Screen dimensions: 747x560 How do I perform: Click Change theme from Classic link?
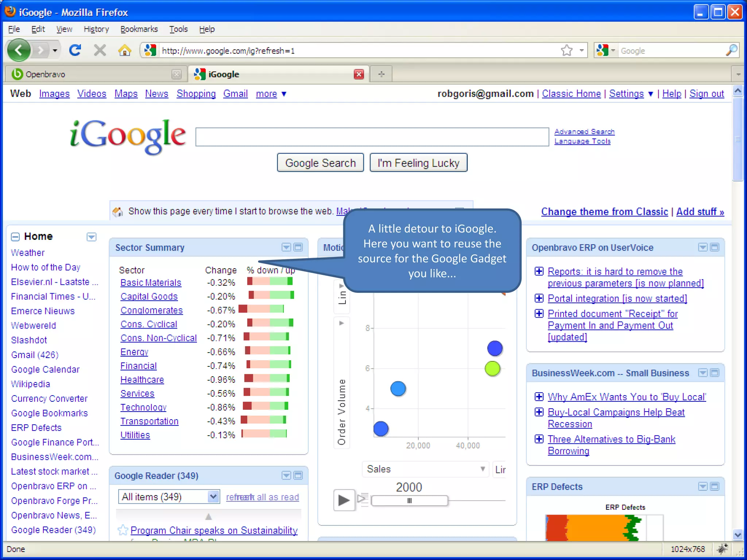(x=604, y=212)
